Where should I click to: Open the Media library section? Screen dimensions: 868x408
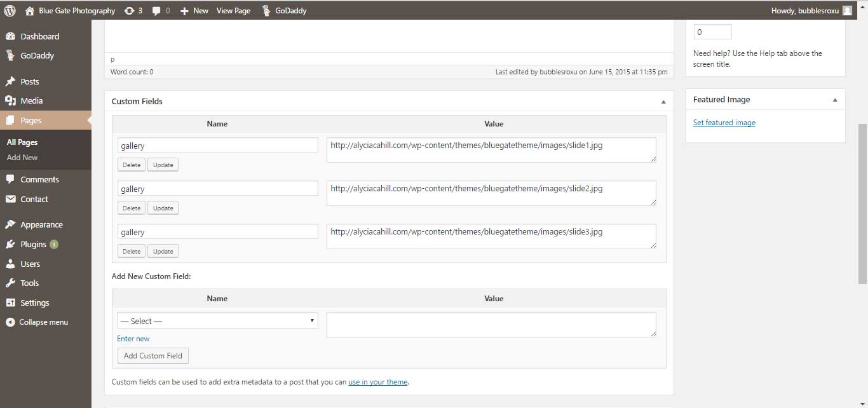pos(31,100)
